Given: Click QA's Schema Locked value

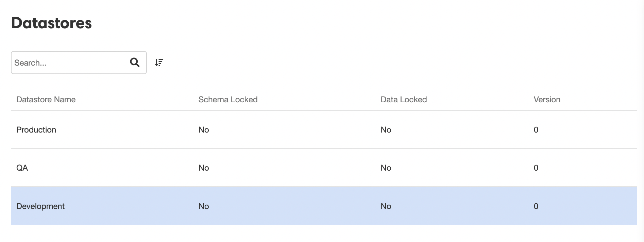Looking at the screenshot, I should tap(204, 168).
